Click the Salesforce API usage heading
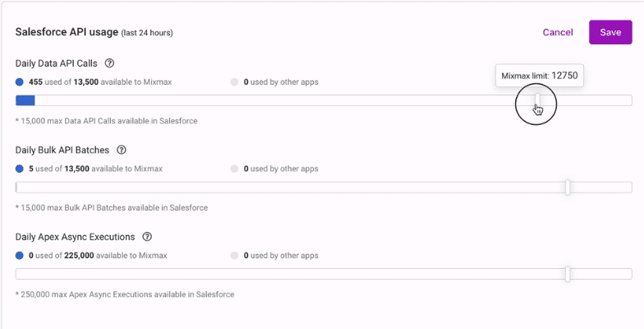Viewport: 644px width, 329px height. (66, 32)
